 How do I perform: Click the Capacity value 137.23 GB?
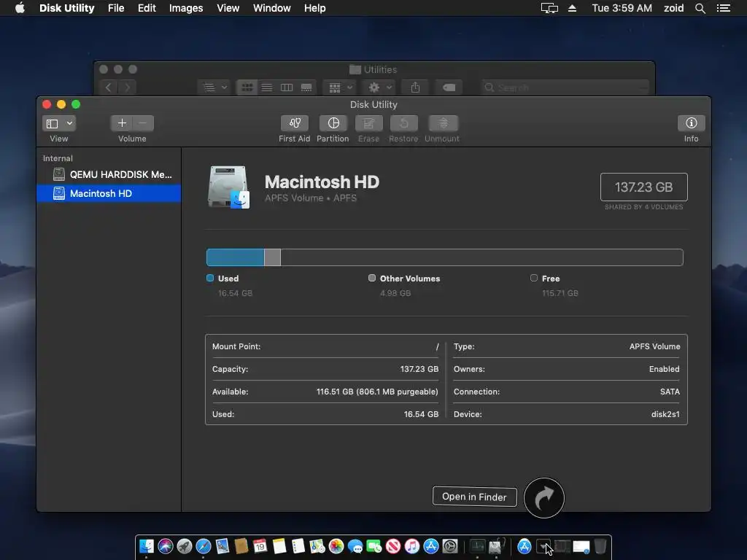(x=419, y=369)
